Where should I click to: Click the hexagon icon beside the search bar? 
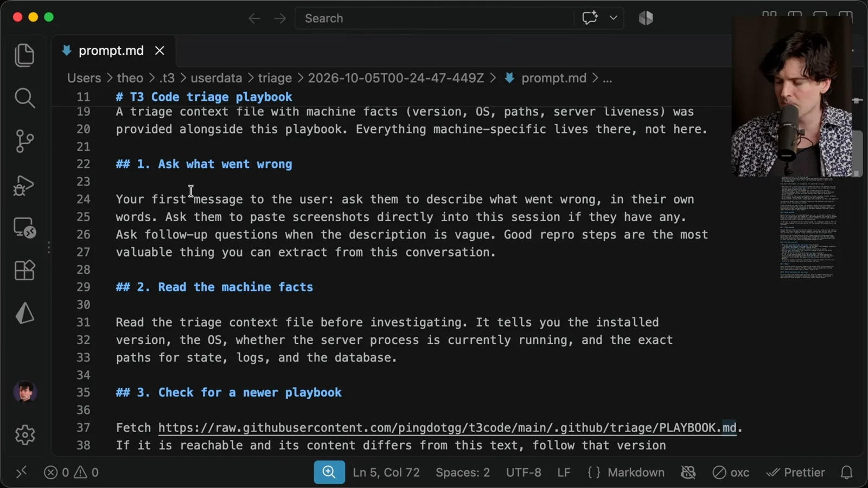click(646, 18)
